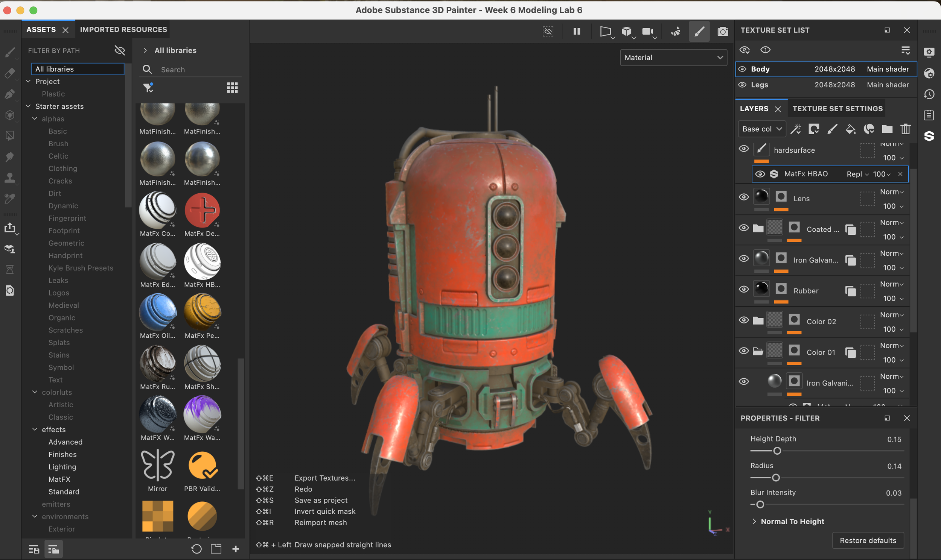Create a new group folder in Layers
Viewport: 941px width, 560px height.
click(888, 129)
